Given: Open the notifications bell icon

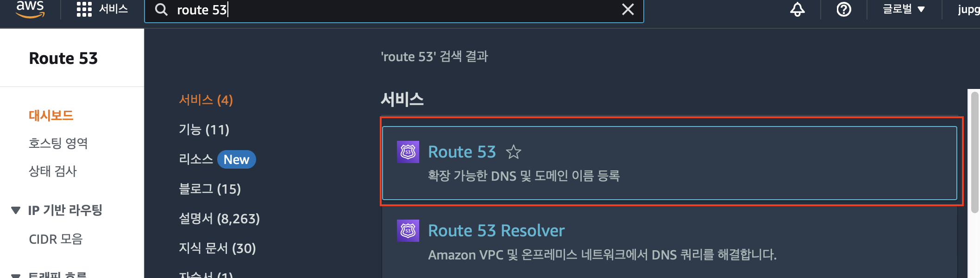Looking at the screenshot, I should (x=797, y=9).
